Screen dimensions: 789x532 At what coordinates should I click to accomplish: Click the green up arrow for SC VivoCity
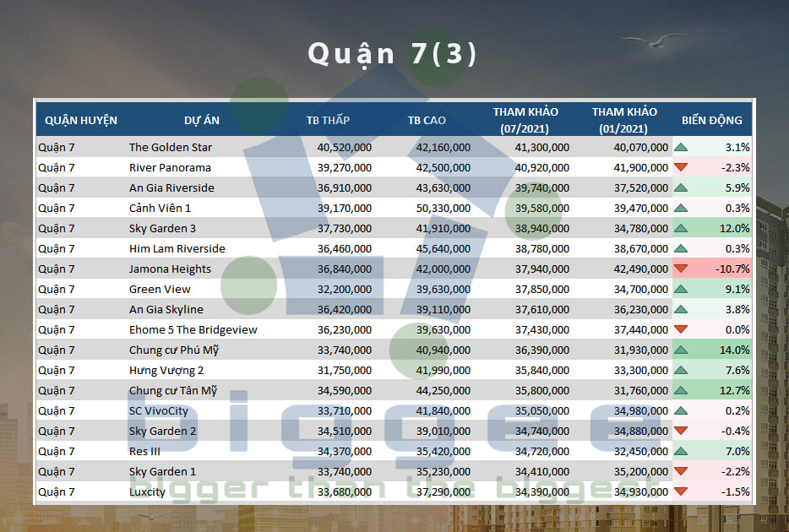[x=681, y=411]
